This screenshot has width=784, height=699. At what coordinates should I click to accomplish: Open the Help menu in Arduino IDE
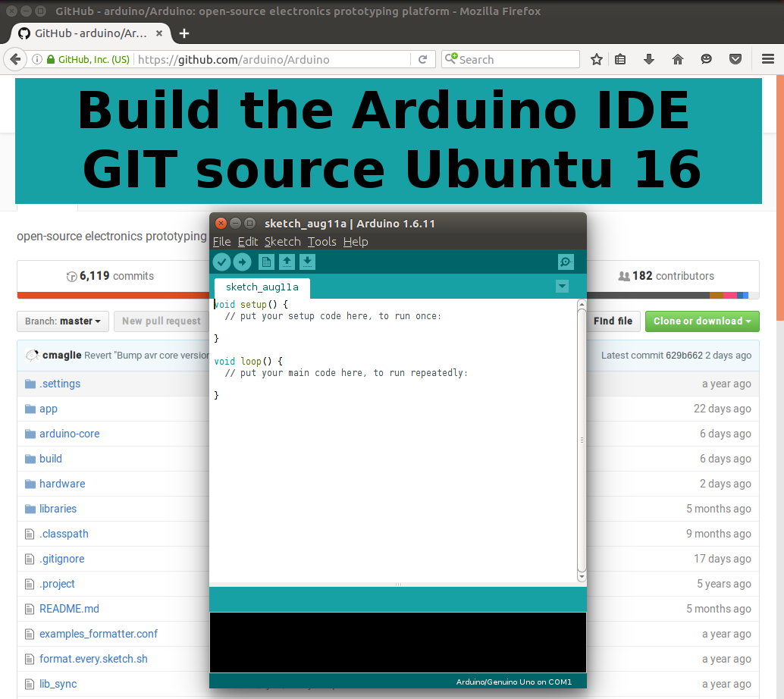(x=356, y=242)
